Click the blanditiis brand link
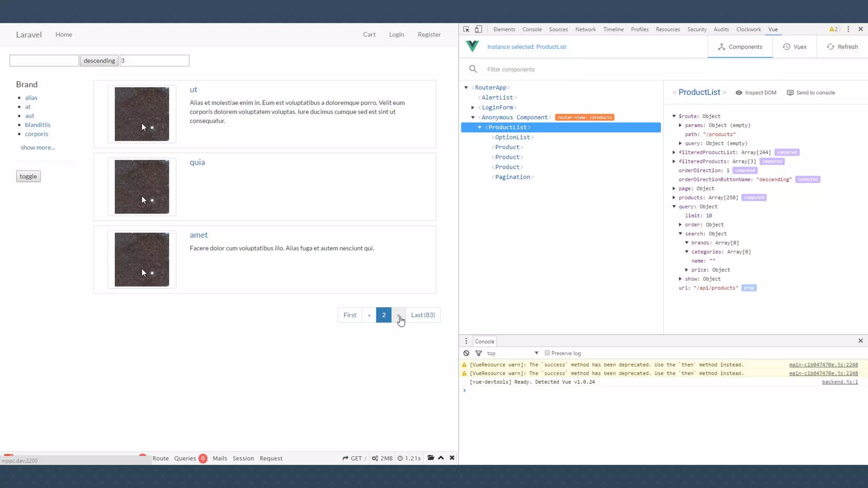The image size is (868, 488). pyautogui.click(x=37, y=125)
